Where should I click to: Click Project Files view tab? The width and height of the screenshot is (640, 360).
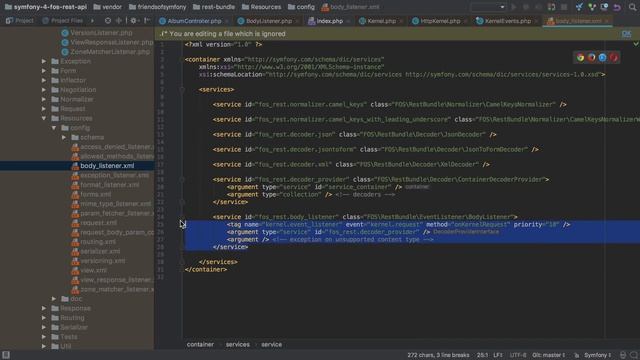pyautogui.click(x=62, y=20)
